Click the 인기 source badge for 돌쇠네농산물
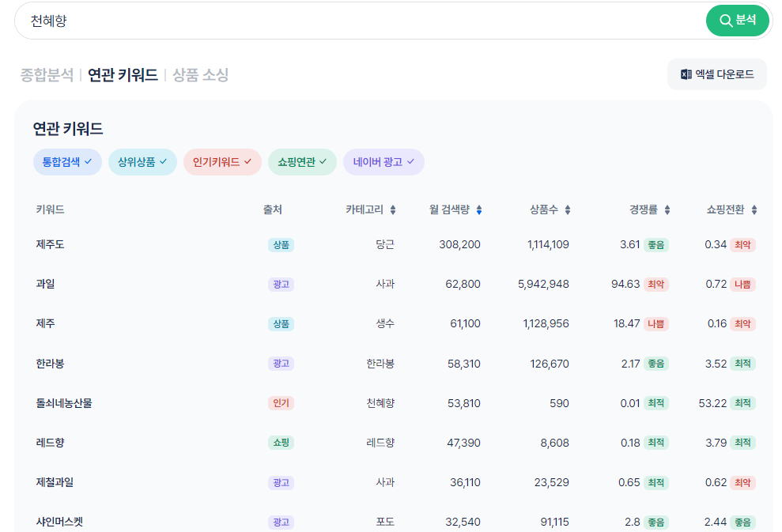 281,403
